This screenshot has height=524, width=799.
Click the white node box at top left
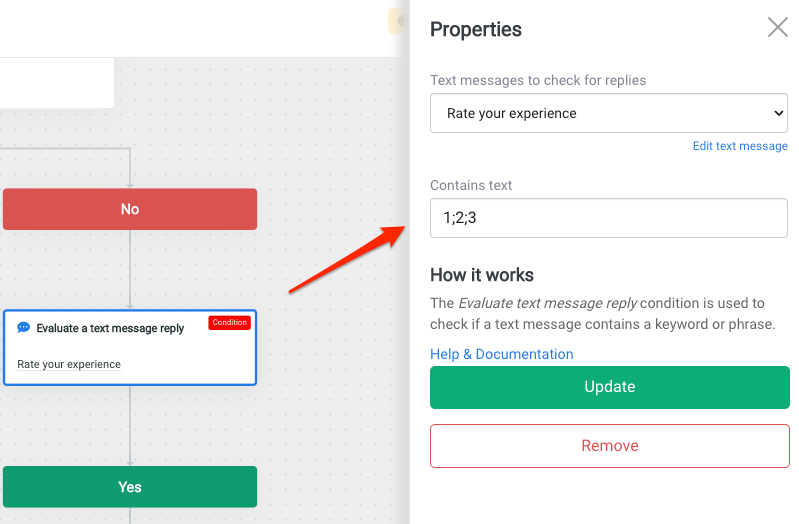click(x=57, y=83)
